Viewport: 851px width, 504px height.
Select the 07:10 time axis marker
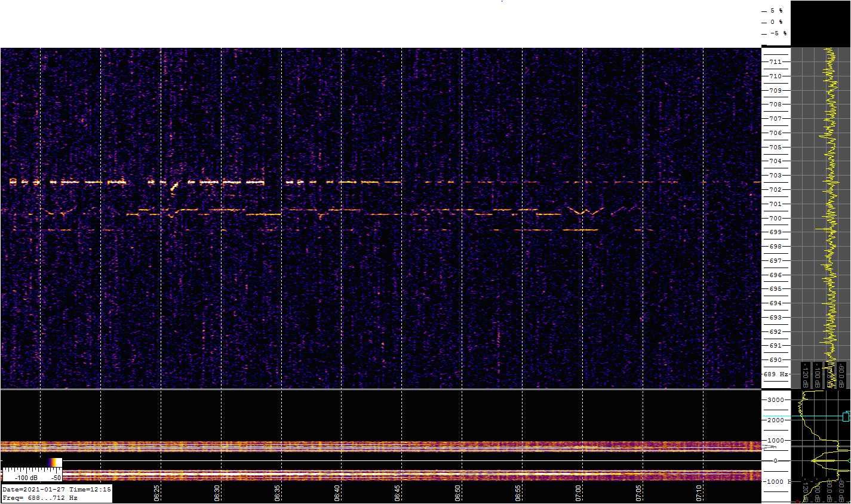tap(699, 493)
